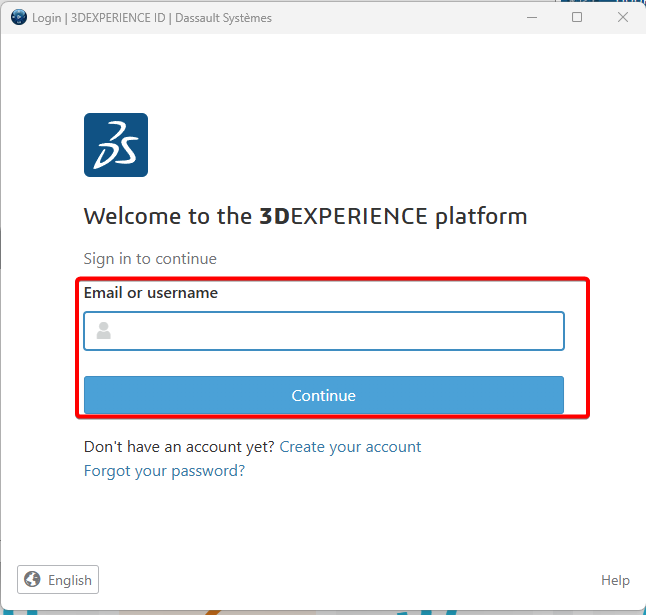The height and width of the screenshot is (615, 646).
Task: Click the user silhouette icon in username field
Action: pos(103,331)
